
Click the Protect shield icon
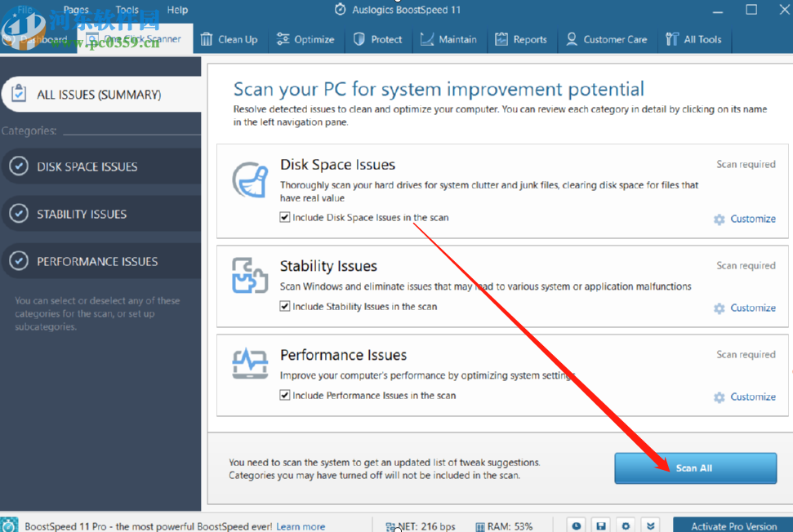point(359,39)
